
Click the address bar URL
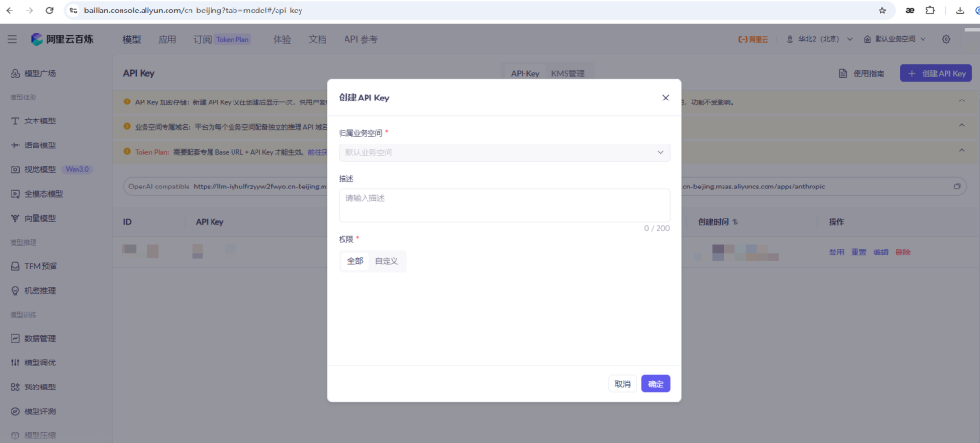193,11
